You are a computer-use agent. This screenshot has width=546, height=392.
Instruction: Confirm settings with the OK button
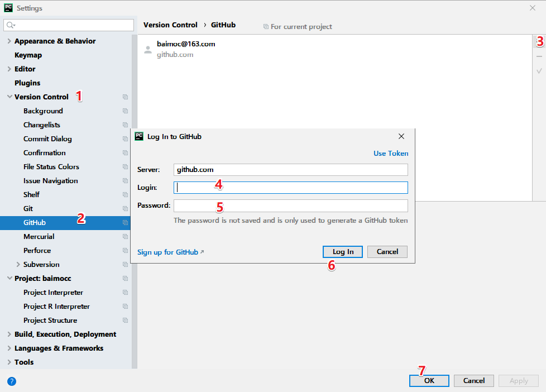coord(429,381)
